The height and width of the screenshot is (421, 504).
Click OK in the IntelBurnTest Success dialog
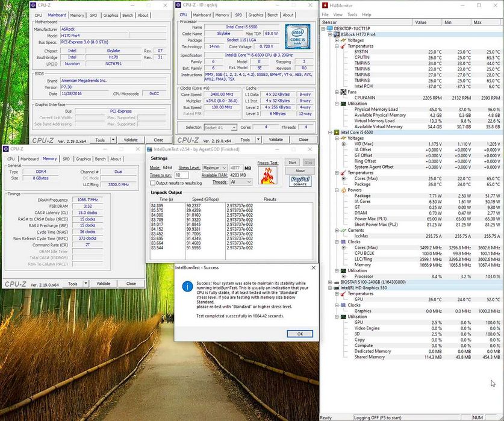click(x=300, y=334)
